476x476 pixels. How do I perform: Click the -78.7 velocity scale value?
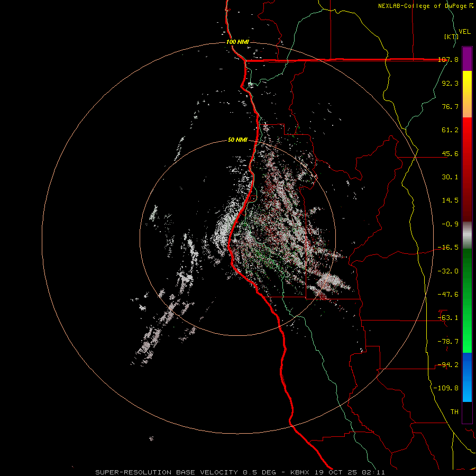click(x=448, y=341)
